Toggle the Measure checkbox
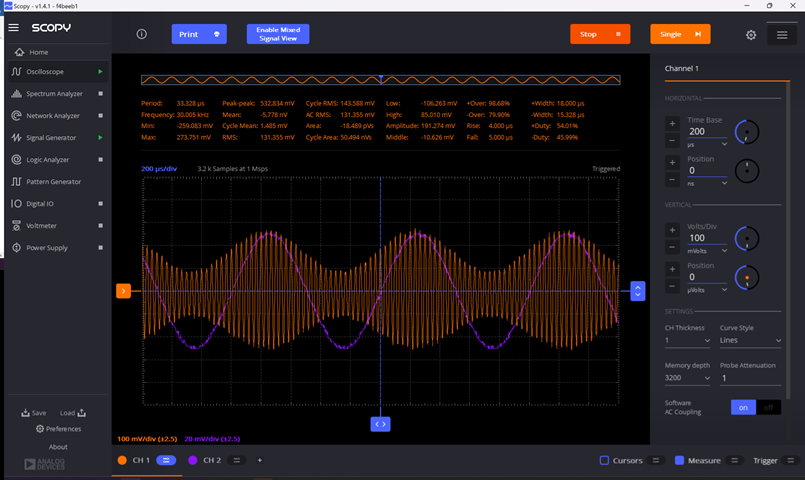This screenshot has width=805, height=480. point(679,460)
